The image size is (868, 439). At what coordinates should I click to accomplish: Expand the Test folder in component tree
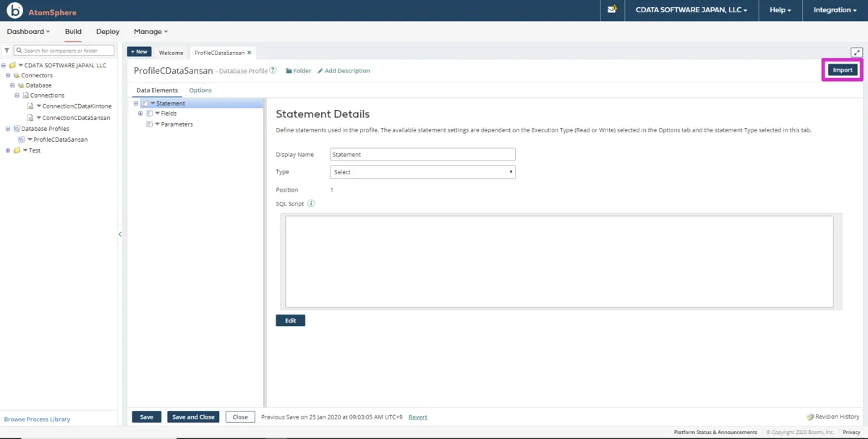coord(8,150)
